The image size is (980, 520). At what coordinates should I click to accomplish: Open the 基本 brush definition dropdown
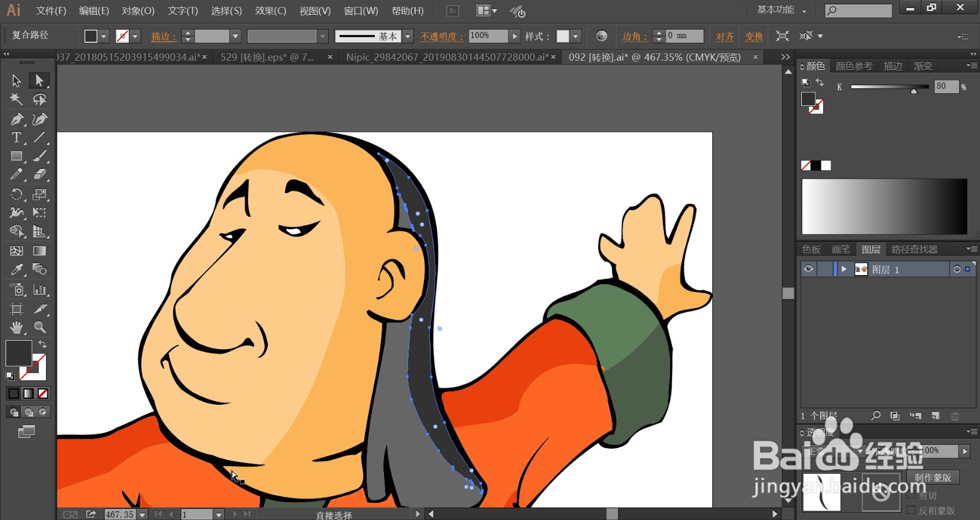click(x=408, y=36)
